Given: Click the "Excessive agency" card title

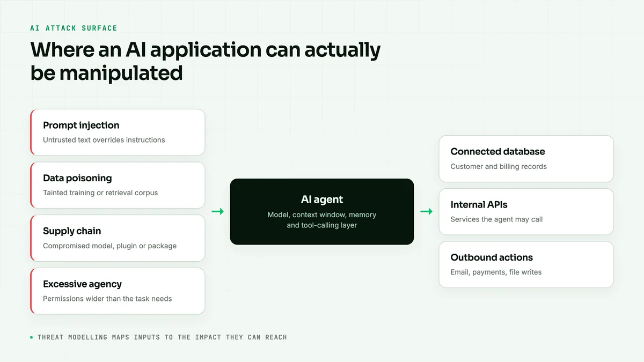Looking at the screenshot, I should 82,284.
